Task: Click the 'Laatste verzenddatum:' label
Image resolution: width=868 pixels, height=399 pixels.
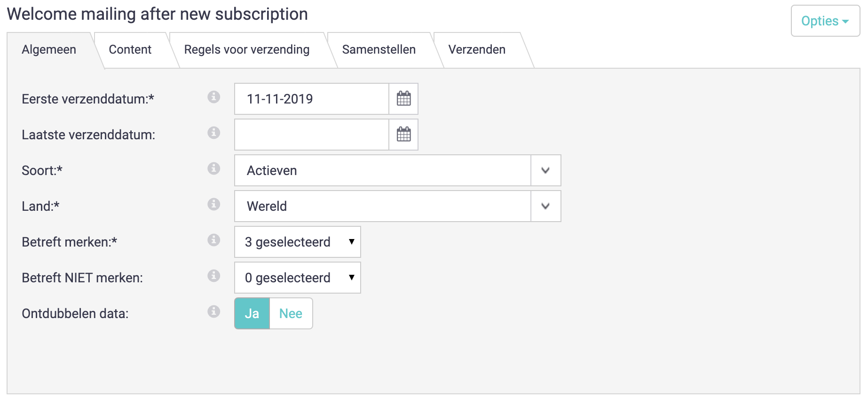Action: tap(88, 135)
